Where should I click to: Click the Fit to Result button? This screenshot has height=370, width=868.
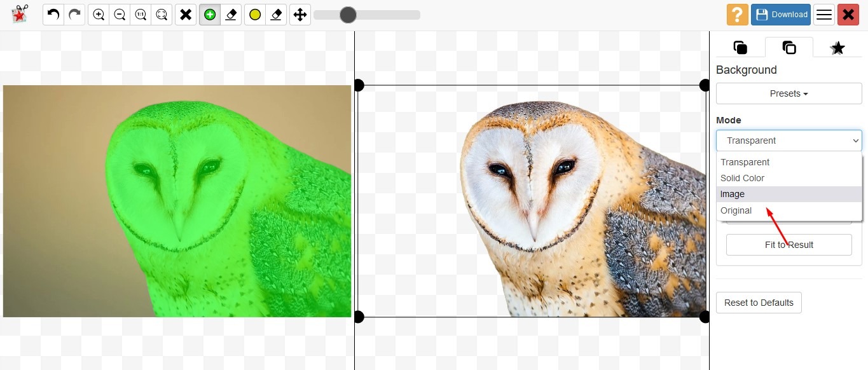pyautogui.click(x=789, y=245)
